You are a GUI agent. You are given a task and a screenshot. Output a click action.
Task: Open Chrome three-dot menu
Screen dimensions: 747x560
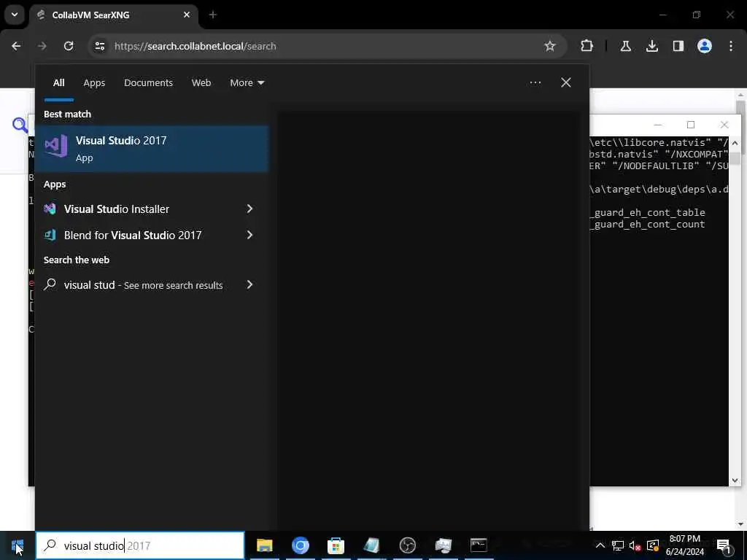[x=731, y=46]
